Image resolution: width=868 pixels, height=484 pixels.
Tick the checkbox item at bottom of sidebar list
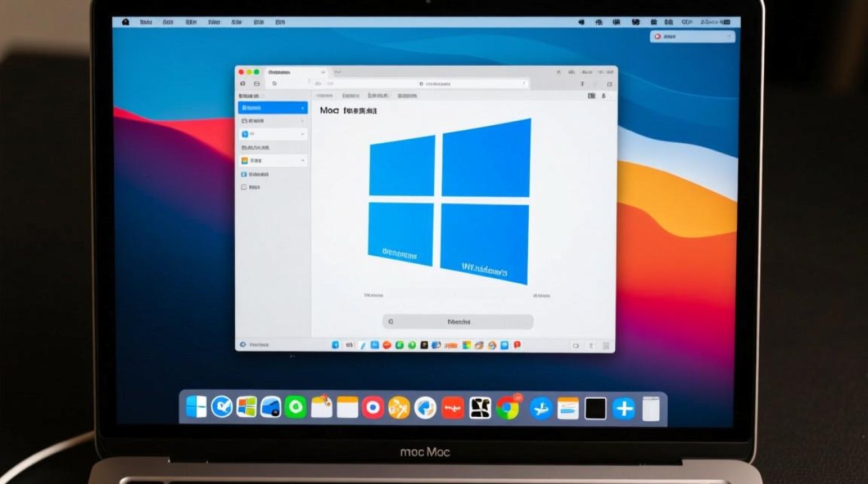pos(244,187)
